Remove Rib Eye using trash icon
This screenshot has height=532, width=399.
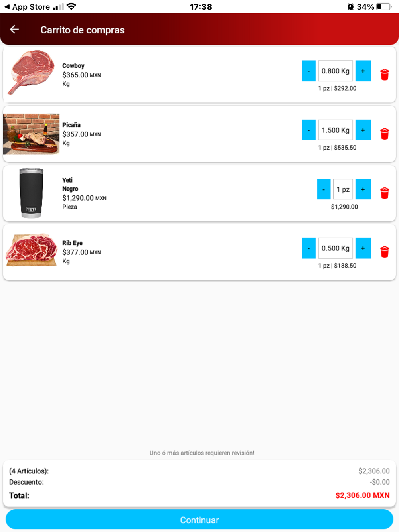[x=385, y=252]
